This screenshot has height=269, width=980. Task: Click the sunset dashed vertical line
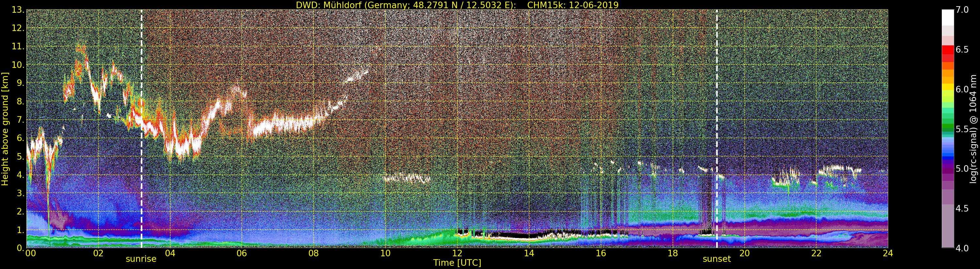coord(717,129)
